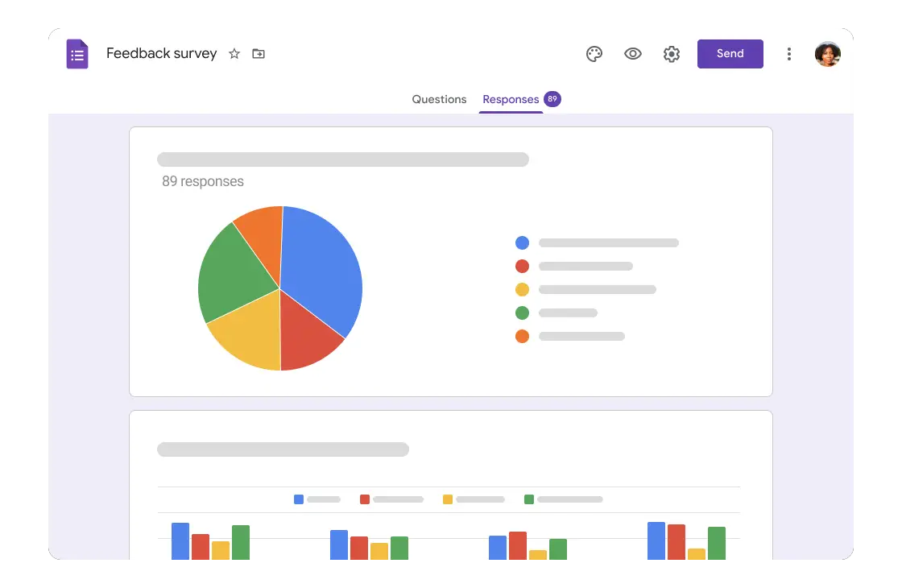Preview the form with the eye icon

[633, 53]
